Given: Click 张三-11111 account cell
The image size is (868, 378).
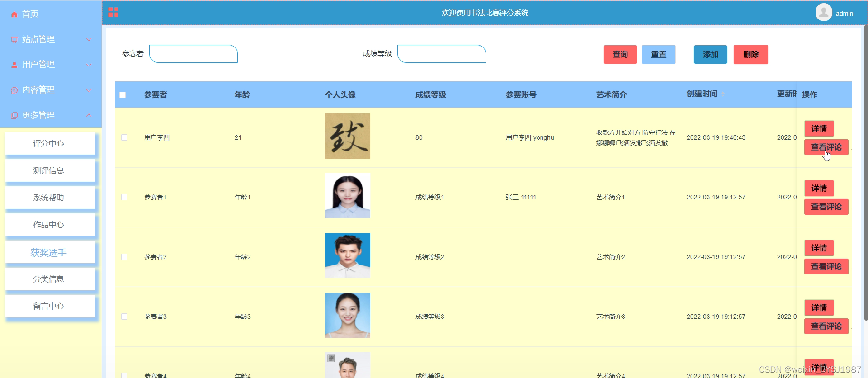Looking at the screenshot, I should tap(521, 197).
